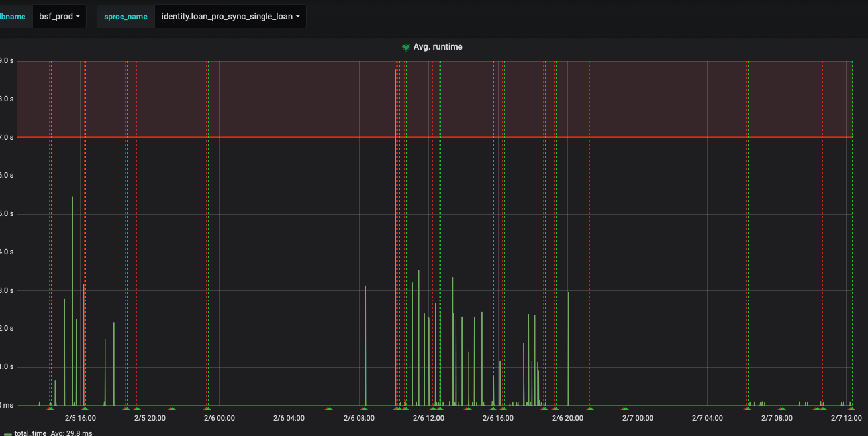This screenshot has width=868, height=436.
Task: Click the Avg: 29.8 ms legend value
Action: pyautogui.click(x=72, y=433)
